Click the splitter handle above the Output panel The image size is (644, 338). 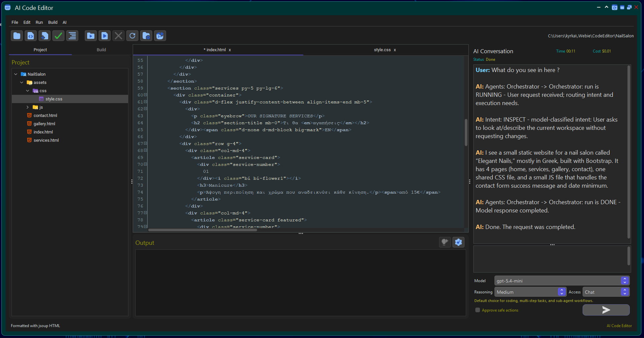coord(301,234)
